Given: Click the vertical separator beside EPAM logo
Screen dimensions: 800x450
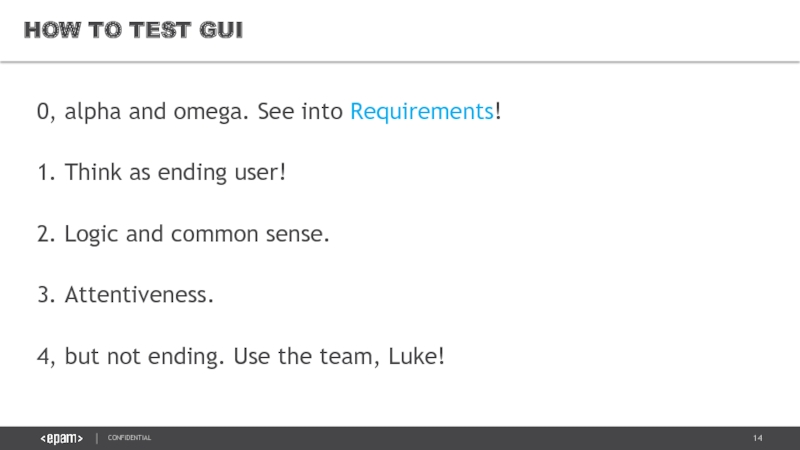Looking at the screenshot, I should coord(96,439).
